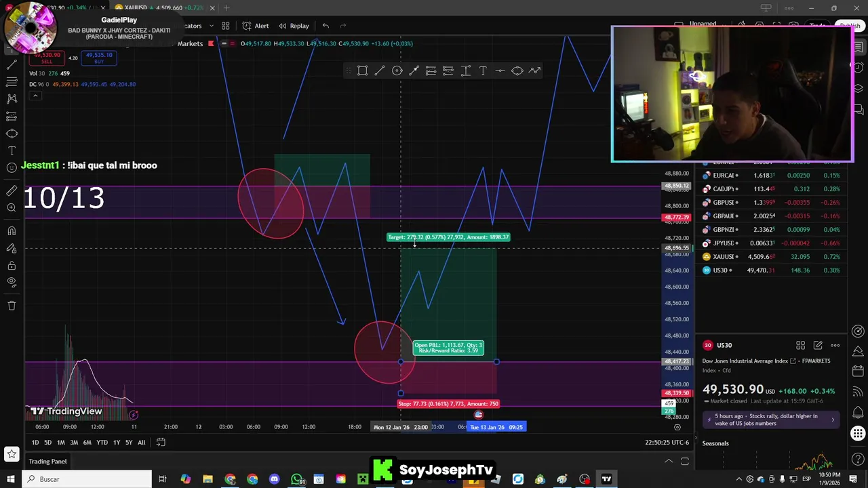Pick the polygon shape in floating toolbar
Viewport: 868px width, 488px height.
[517, 70]
